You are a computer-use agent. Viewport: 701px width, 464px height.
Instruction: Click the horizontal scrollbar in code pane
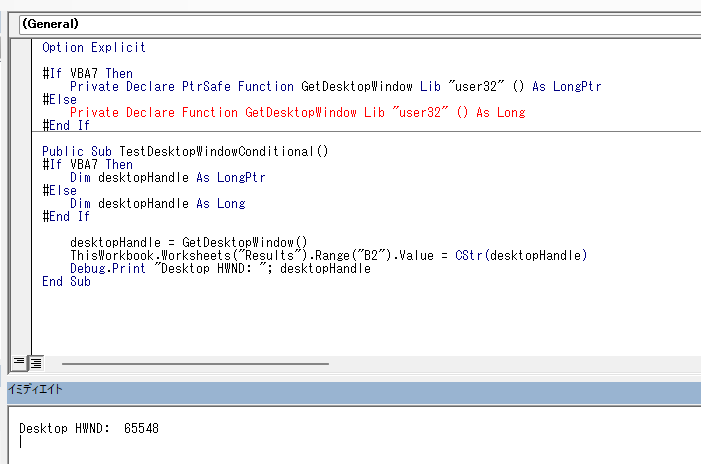tap(195, 364)
